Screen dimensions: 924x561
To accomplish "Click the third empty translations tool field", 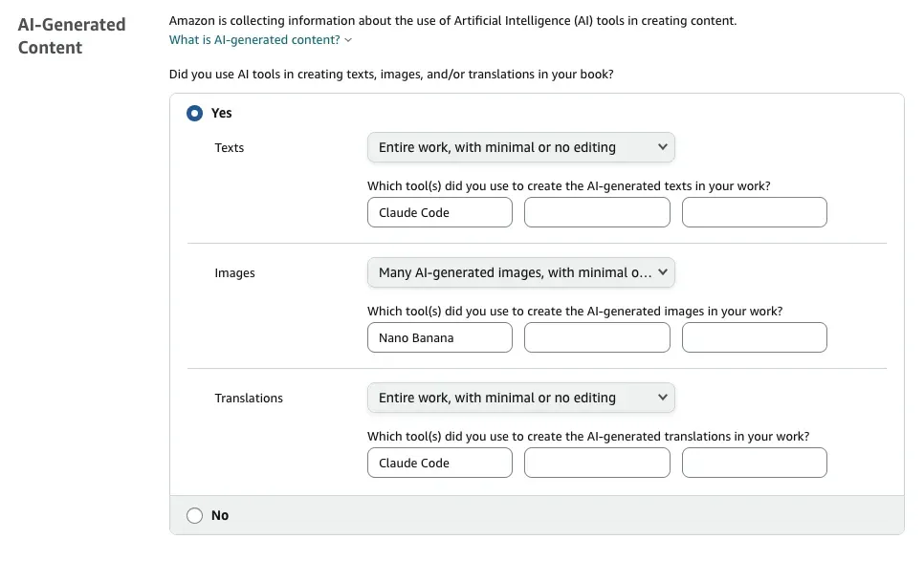I will 754,463.
